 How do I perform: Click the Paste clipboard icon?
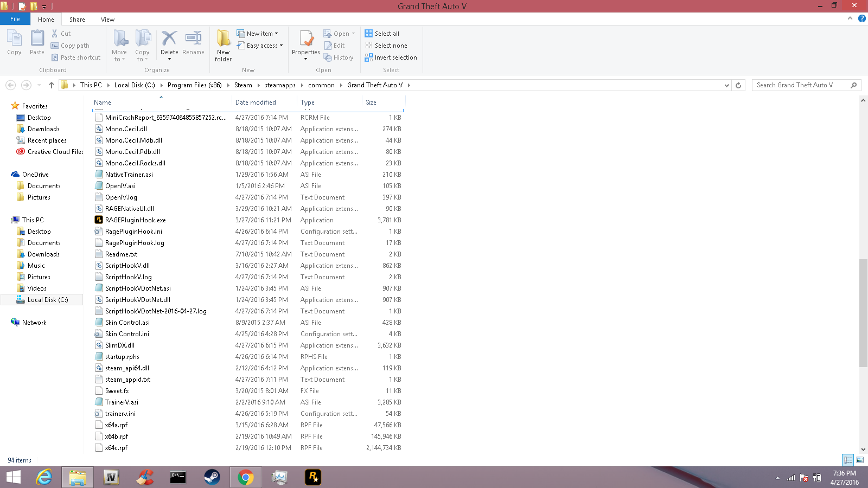pos(37,43)
